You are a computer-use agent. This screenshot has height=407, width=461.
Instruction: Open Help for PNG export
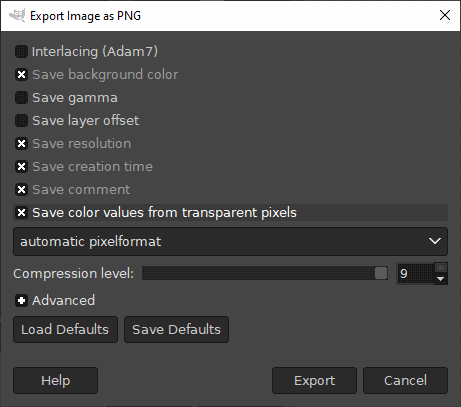coord(55,381)
